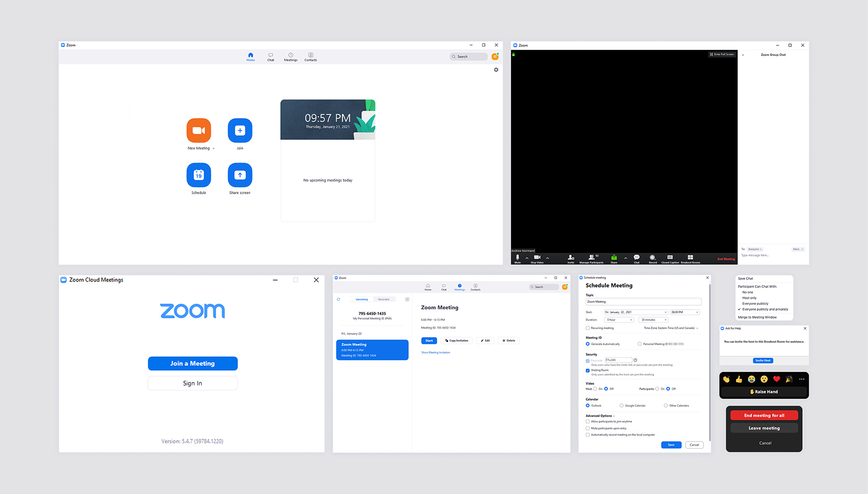Uncheck the Waiting Room checkbox
This screenshot has width=868, height=494.
[588, 370]
